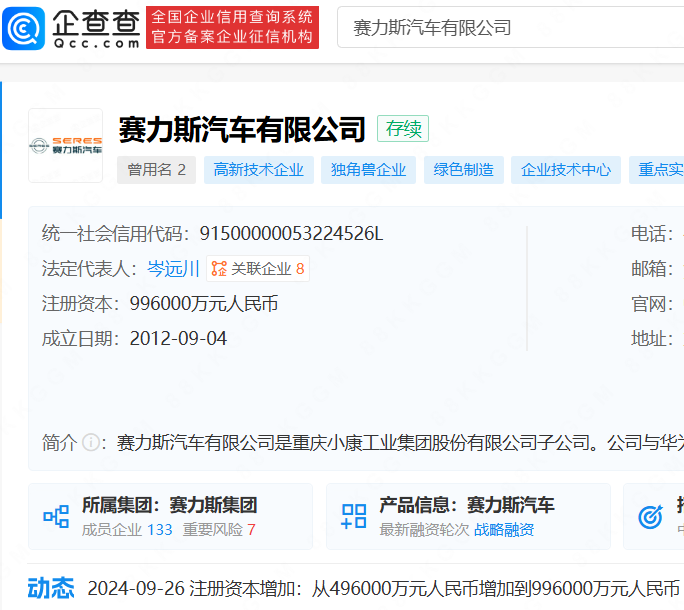
Task: Open the 曾用名 2 tag
Action: (156, 170)
